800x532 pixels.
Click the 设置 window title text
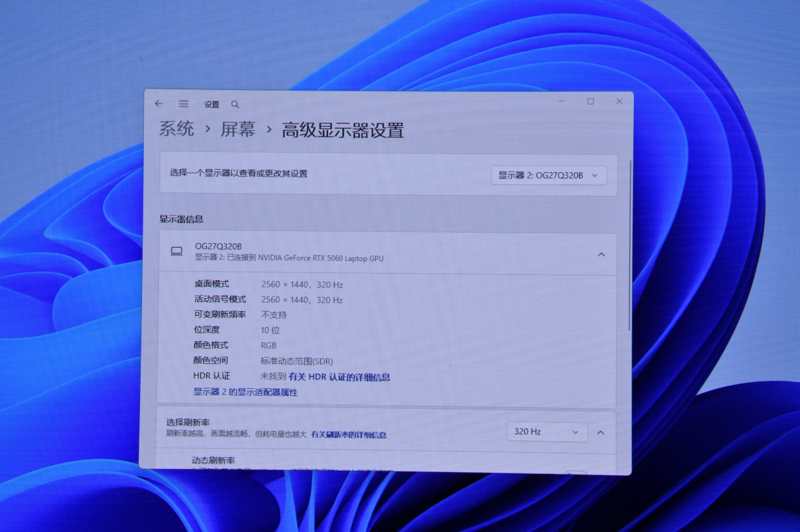click(x=212, y=105)
